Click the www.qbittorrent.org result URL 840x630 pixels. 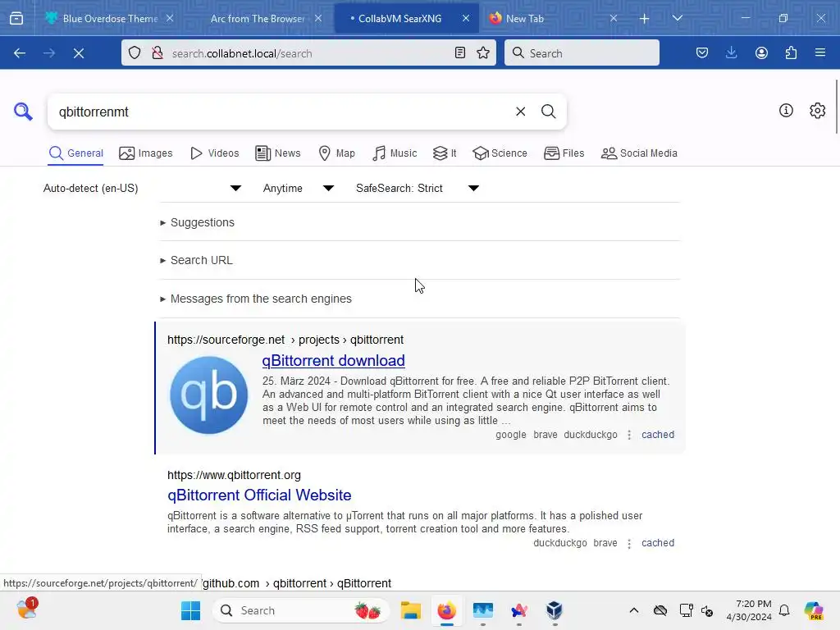click(x=234, y=475)
